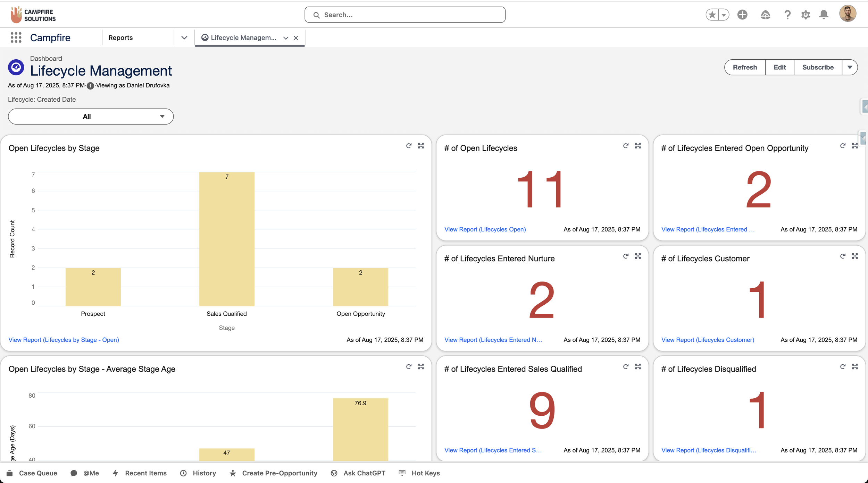Expand dashboard actions menu next to Subscribe

pos(850,67)
